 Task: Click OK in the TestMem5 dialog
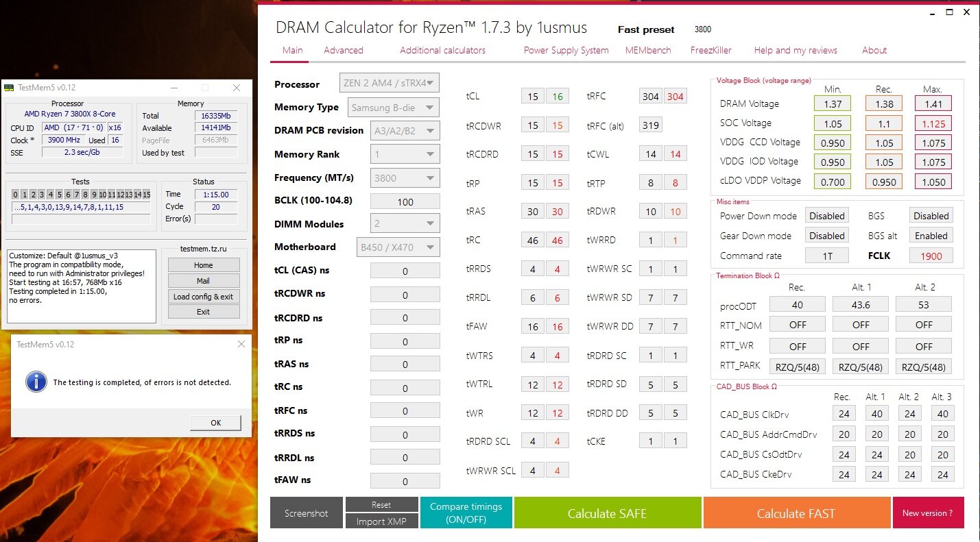pos(215,423)
